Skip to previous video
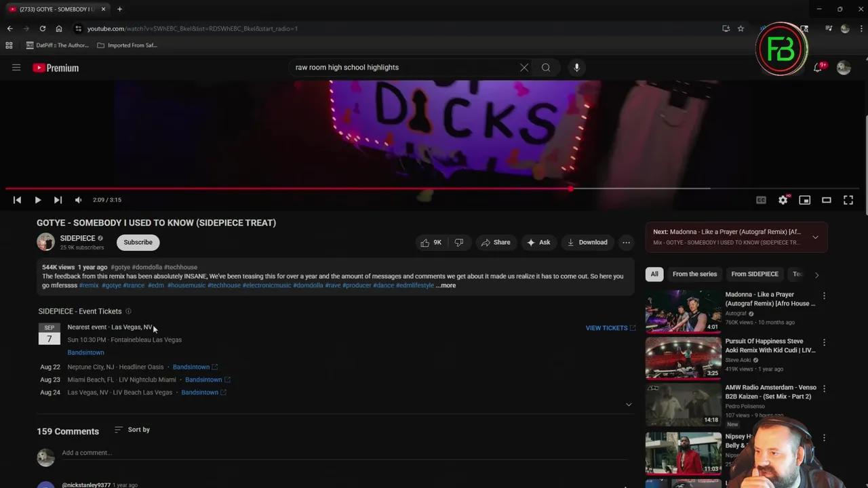The height and width of the screenshot is (488, 868). (x=17, y=200)
